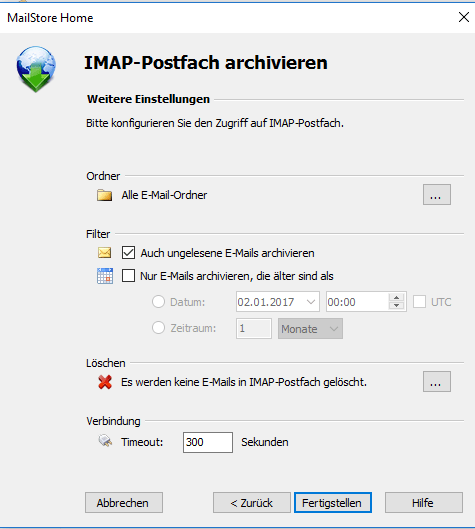475x529 pixels.
Task: Uncheck Auch ungelesene E-Mails archivieren
Action: click(x=129, y=253)
